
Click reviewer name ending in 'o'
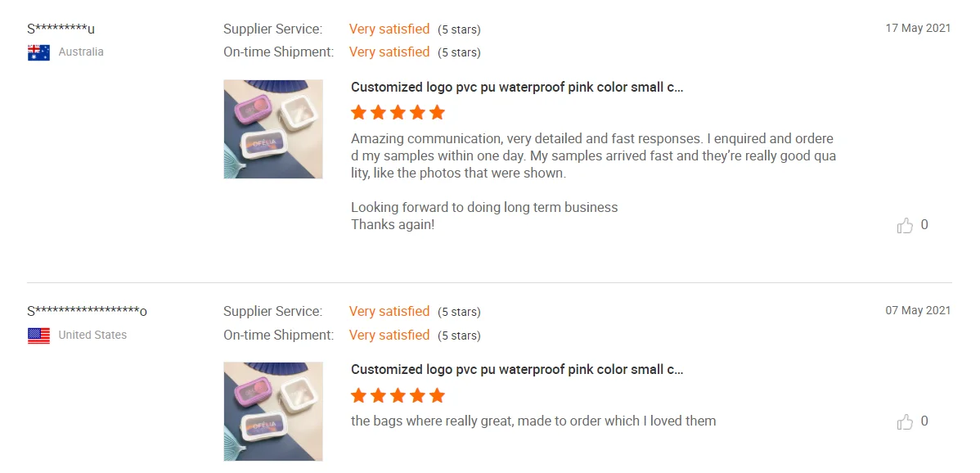(87, 312)
